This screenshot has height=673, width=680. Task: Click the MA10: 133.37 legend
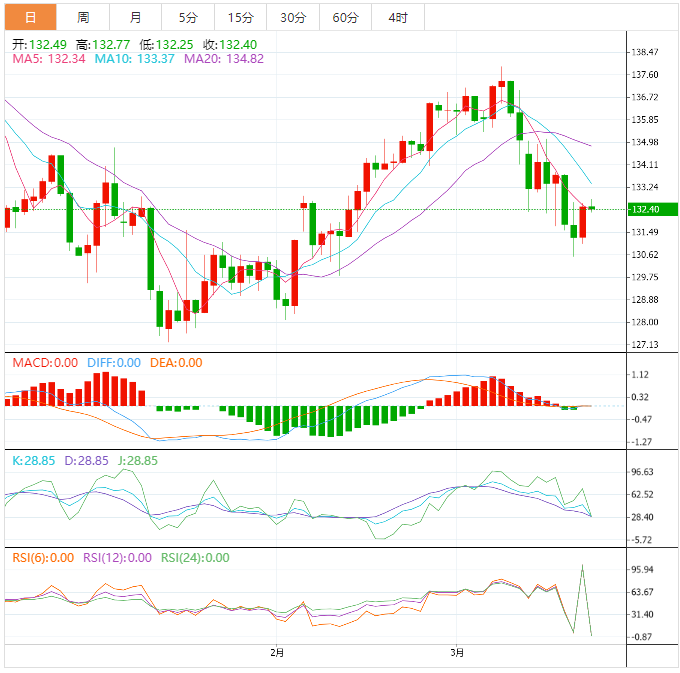[134, 59]
